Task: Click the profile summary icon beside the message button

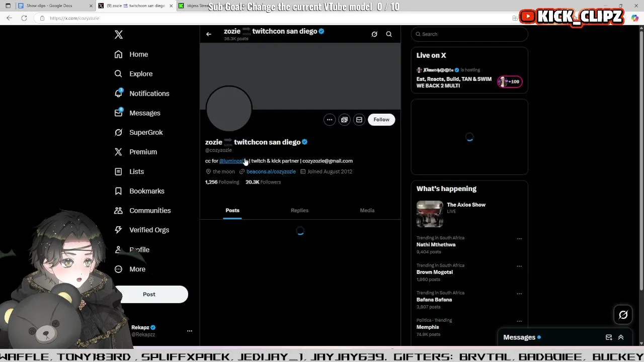Action: click(344, 120)
